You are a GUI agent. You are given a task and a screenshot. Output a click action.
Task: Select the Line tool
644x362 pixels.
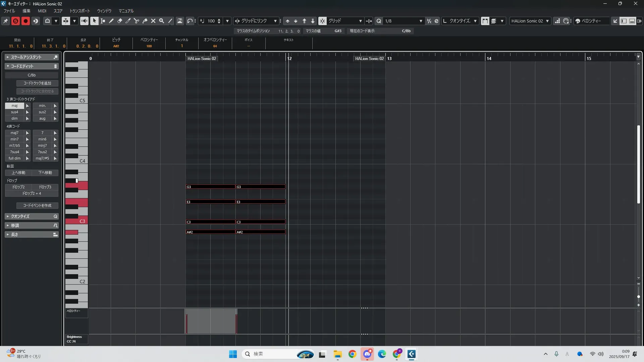(x=170, y=21)
